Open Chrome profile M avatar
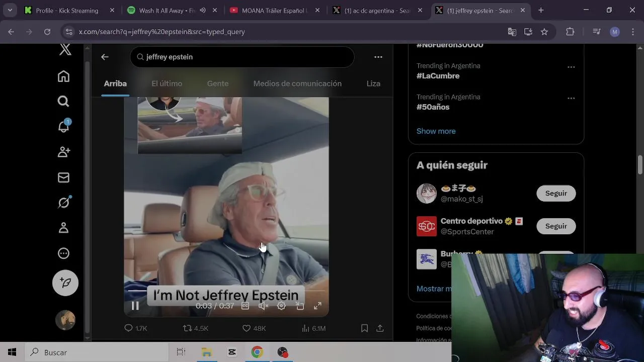Viewport: 644px width, 362px height. click(615, 32)
